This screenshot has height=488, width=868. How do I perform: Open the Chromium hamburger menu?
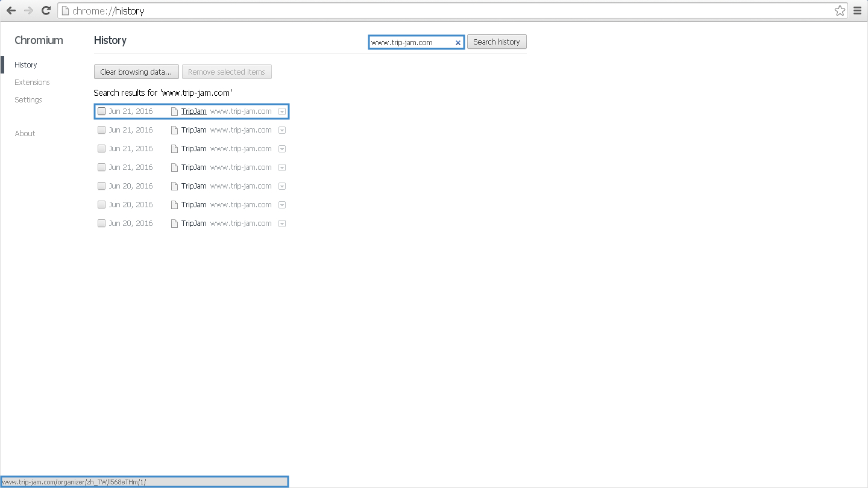click(857, 11)
